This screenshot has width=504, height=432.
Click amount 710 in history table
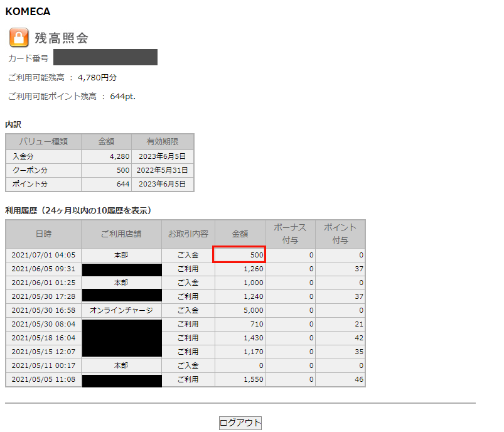click(257, 324)
